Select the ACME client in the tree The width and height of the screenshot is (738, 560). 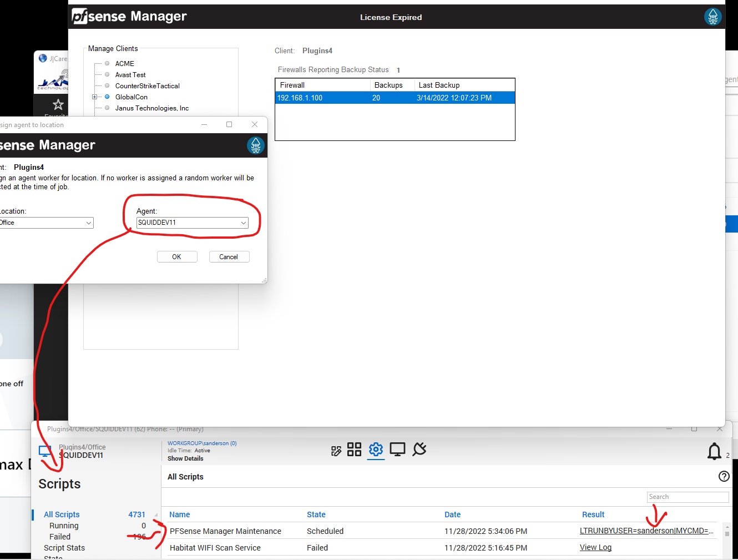pos(125,64)
